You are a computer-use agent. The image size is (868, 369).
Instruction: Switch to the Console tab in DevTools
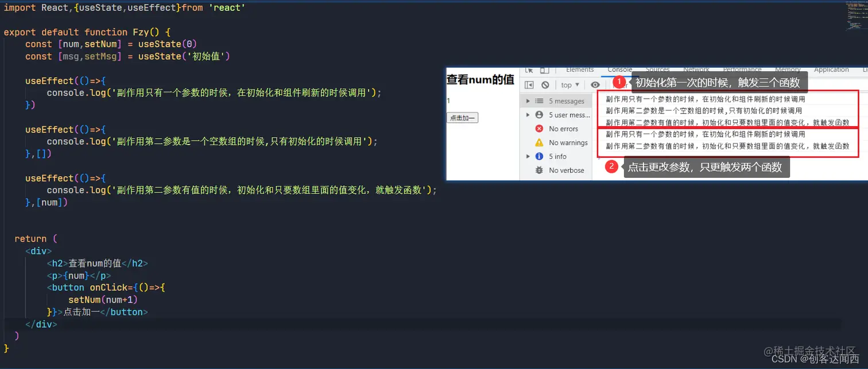[620, 69]
